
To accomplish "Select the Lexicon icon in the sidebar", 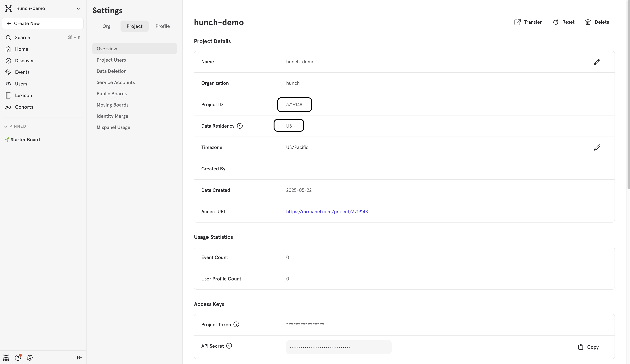I will tap(8, 95).
